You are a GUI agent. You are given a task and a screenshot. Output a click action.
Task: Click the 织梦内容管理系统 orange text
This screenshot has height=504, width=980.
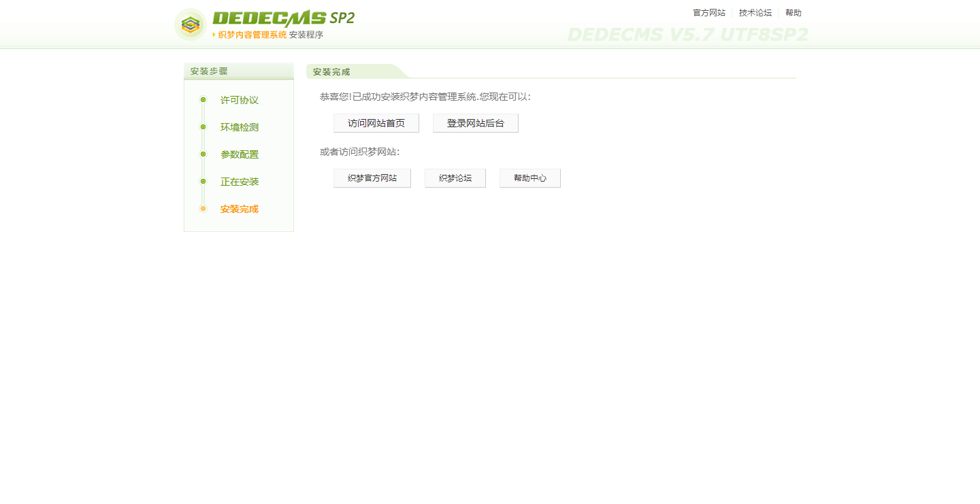click(252, 35)
